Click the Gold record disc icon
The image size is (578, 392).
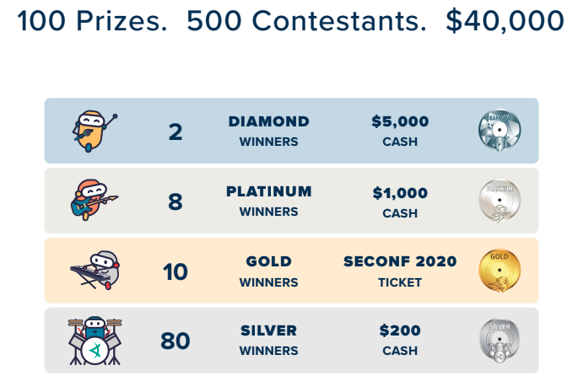499,271
